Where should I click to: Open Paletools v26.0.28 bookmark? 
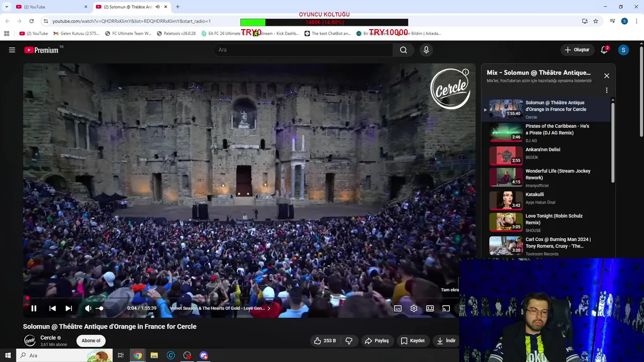pyautogui.click(x=176, y=33)
